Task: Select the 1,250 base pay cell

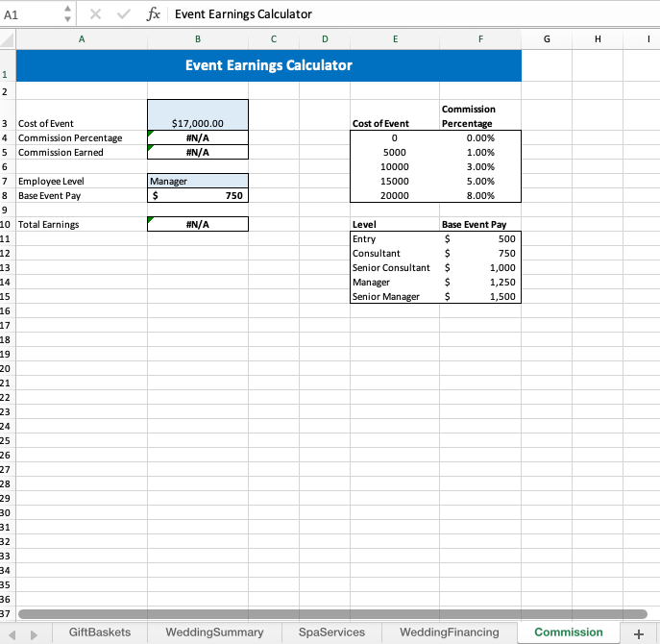Action: (480, 282)
